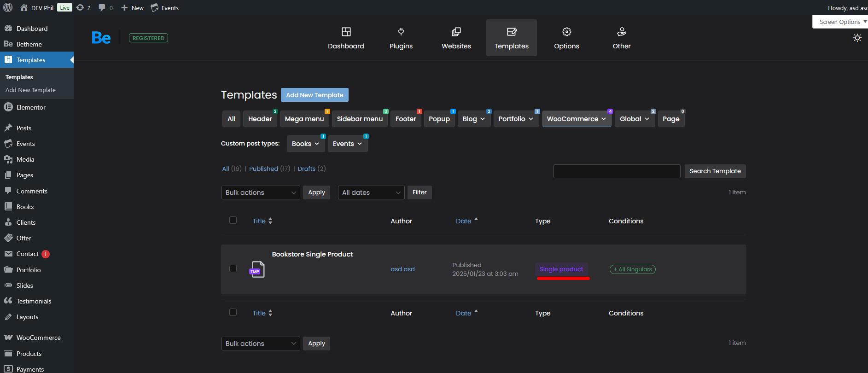
Task: Click the Single product type tag
Action: coord(561,269)
